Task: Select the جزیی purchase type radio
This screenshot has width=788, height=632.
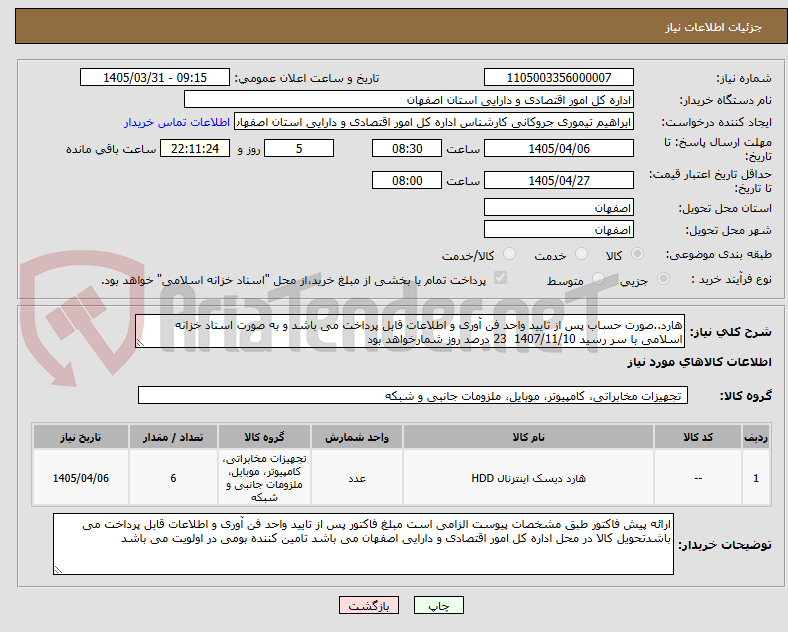Action: (x=663, y=278)
